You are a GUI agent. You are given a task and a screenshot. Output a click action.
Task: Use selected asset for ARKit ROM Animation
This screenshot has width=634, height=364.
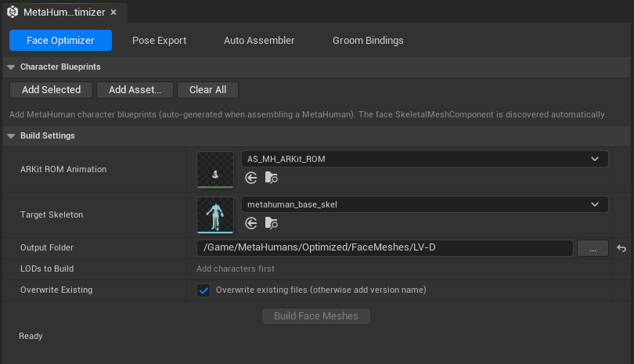(251, 178)
